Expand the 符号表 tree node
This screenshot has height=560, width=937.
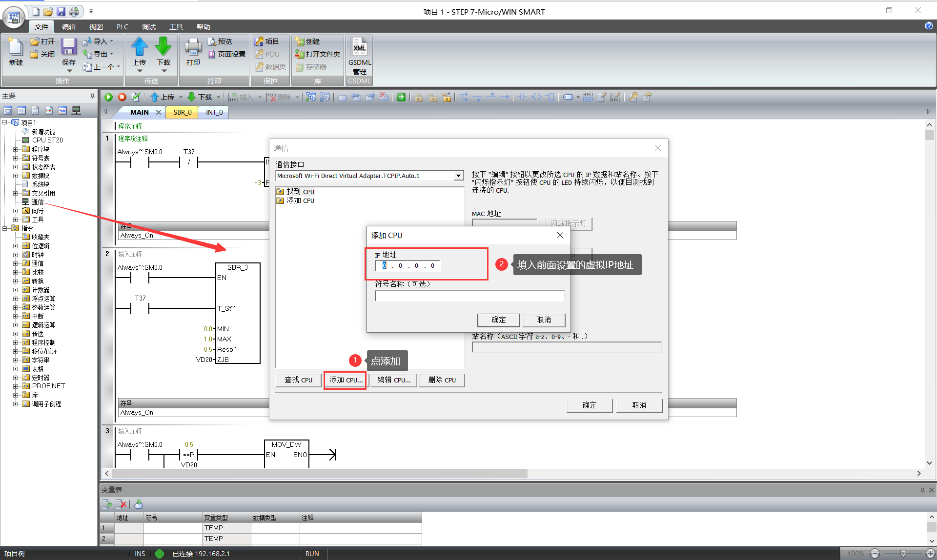15,158
